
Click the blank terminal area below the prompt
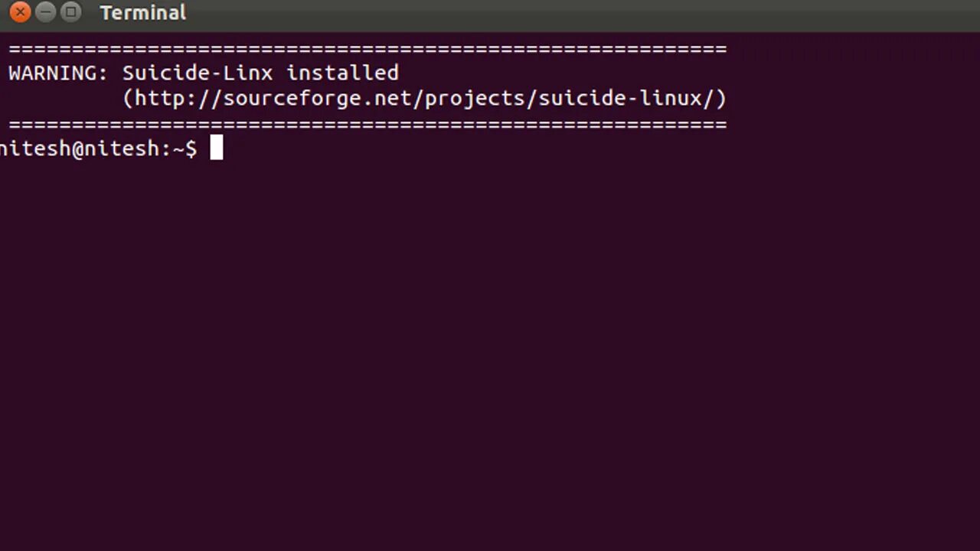point(490,352)
